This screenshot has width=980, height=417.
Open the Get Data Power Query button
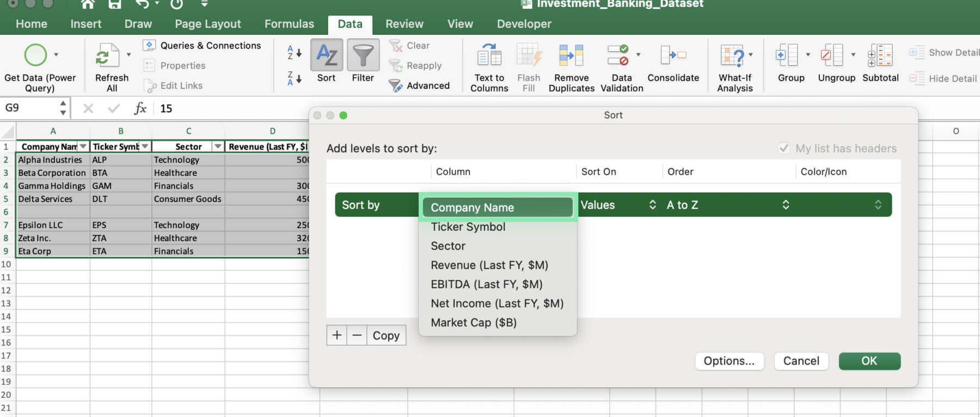40,68
